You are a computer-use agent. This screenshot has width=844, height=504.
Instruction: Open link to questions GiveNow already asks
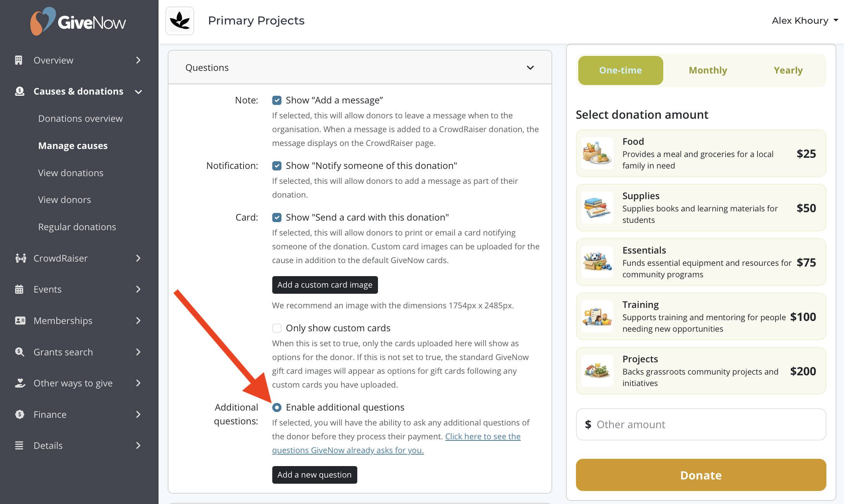396,443
